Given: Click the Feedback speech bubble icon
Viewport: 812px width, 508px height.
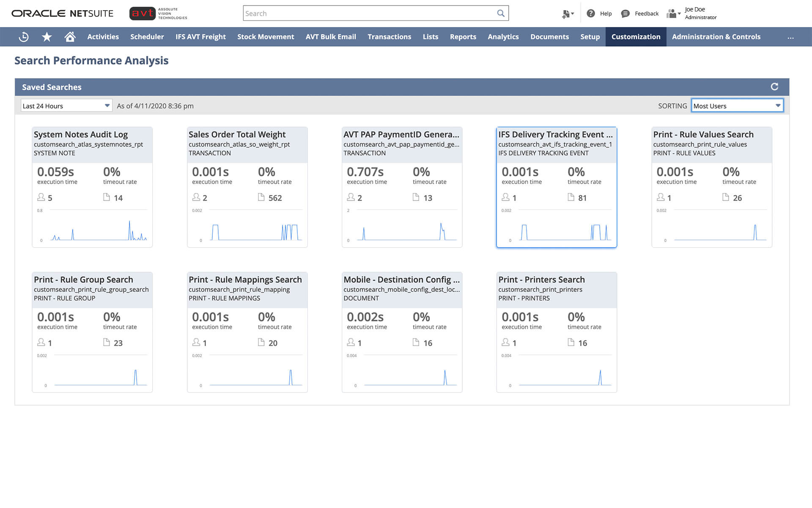Looking at the screenshot, I should 625,14.
